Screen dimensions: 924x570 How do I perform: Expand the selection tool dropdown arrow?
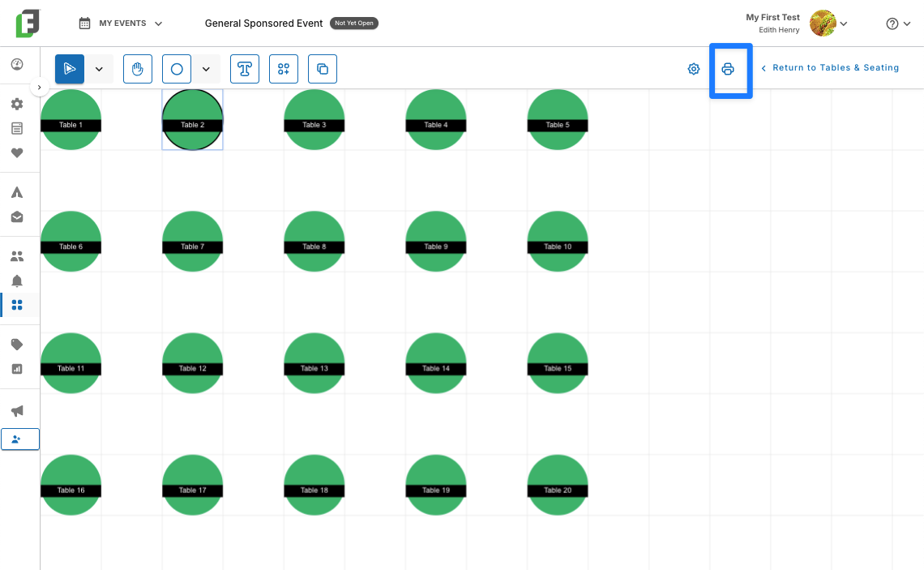pyautogui.click(x=99, y=69)
